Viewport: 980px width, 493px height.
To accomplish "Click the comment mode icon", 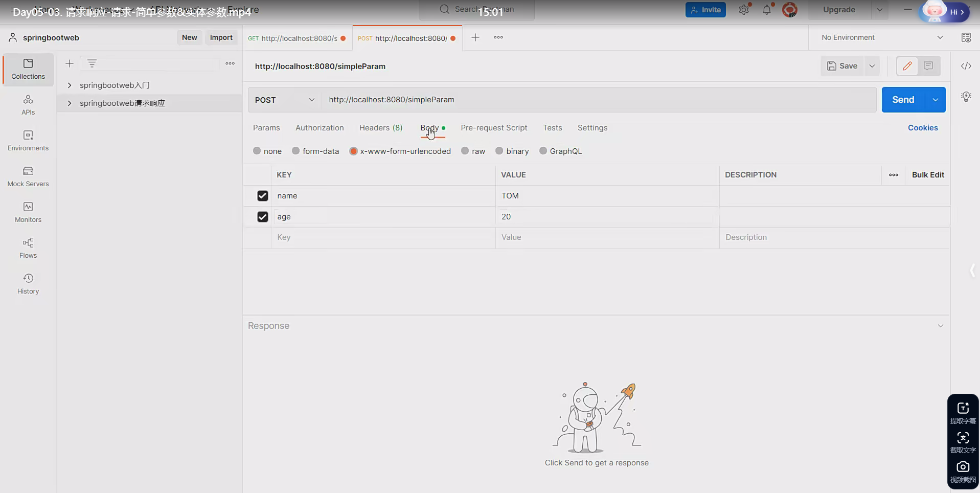I will click(928, 66).
